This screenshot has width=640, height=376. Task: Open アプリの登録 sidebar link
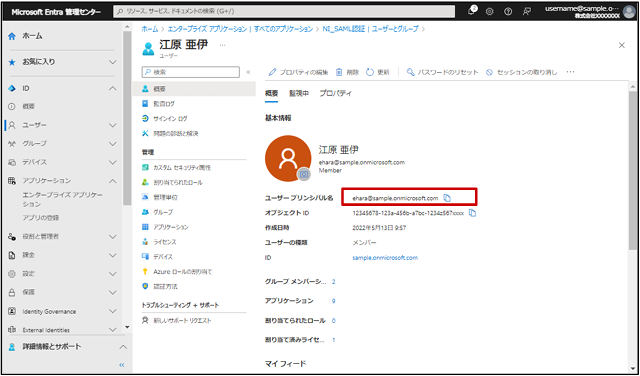click(41, 218)
